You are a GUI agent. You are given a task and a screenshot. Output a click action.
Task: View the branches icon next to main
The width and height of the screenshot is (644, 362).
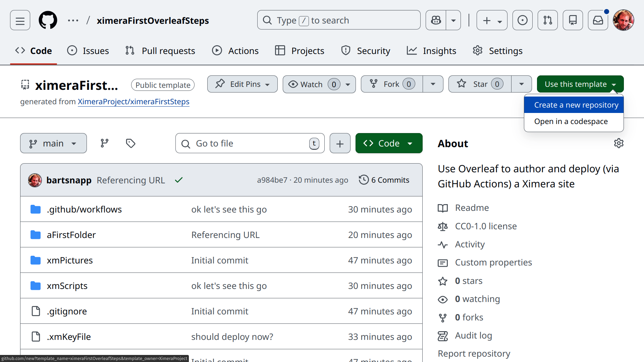pyautogui.click(x=105, y=143)
